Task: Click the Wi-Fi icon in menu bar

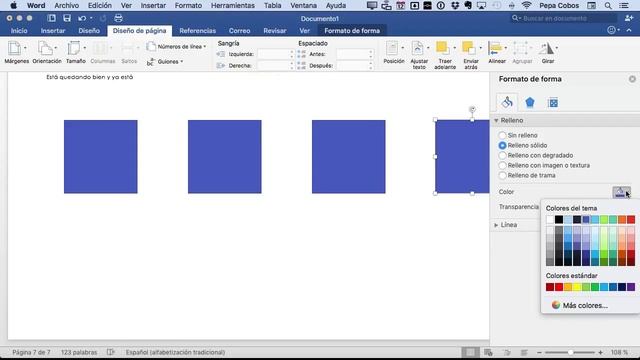Action: point(527,5)
